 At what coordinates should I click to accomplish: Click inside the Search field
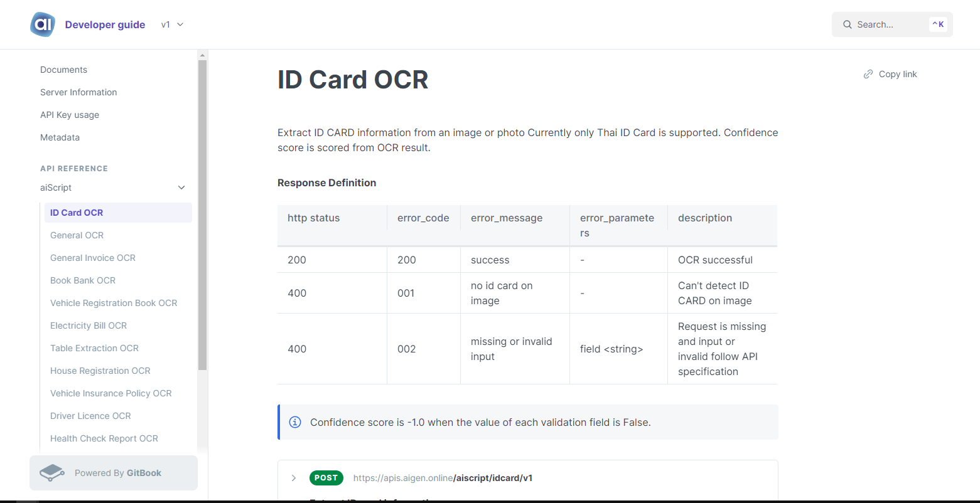click(x=892, y=24)
